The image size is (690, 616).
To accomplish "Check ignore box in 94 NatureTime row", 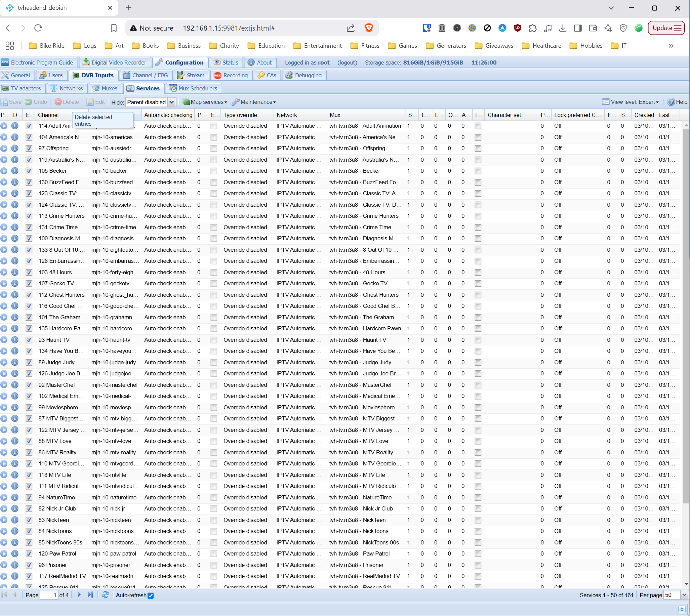I will pos(478,497).
